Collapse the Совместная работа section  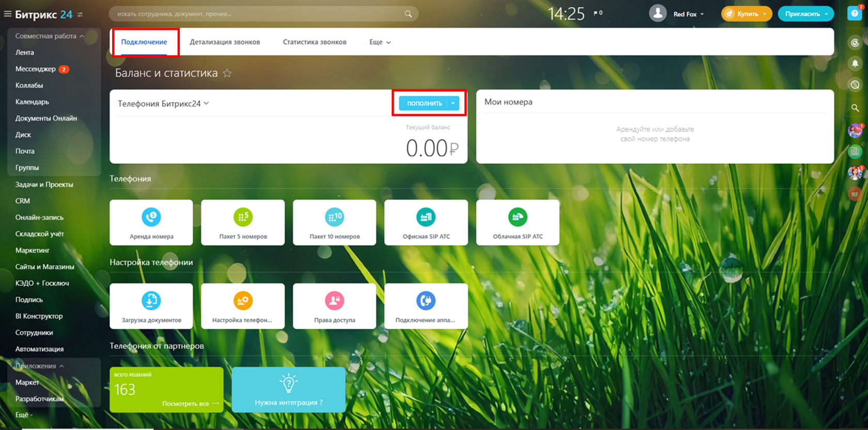click(49, 36)
